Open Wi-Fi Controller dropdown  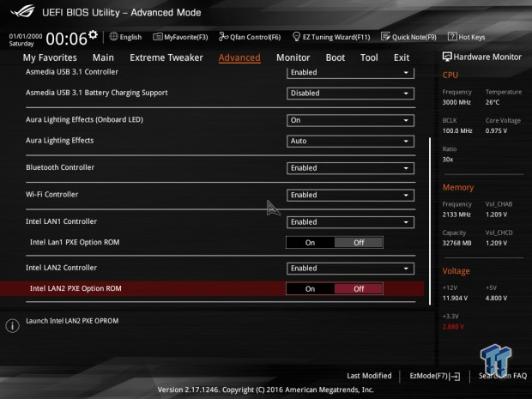pos(350,195)
